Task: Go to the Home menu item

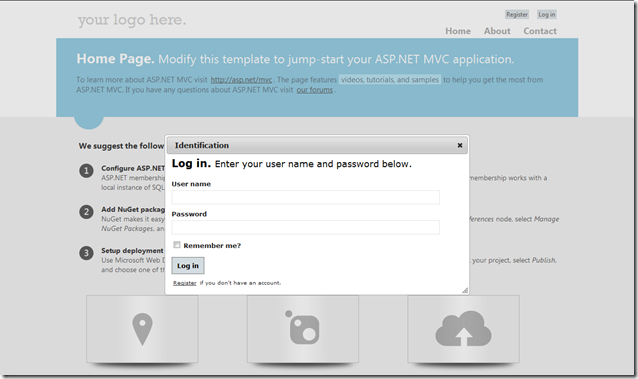Action: (x=458, y=31)
